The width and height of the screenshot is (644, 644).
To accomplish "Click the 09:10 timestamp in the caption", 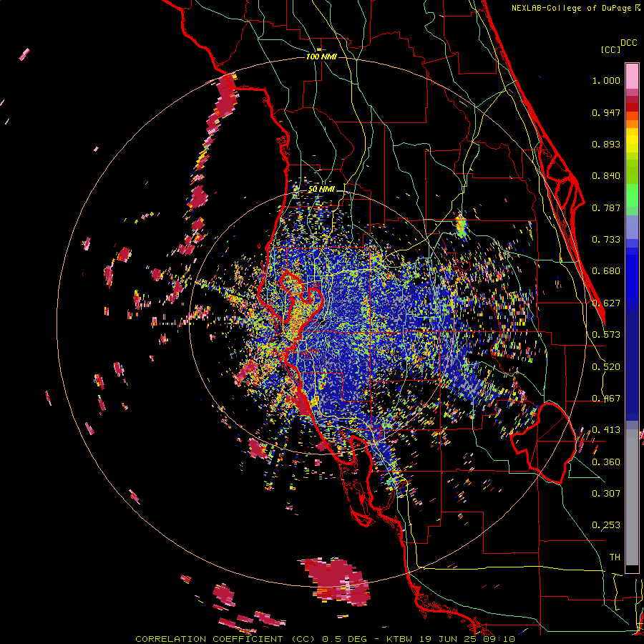I will (499, 639).
